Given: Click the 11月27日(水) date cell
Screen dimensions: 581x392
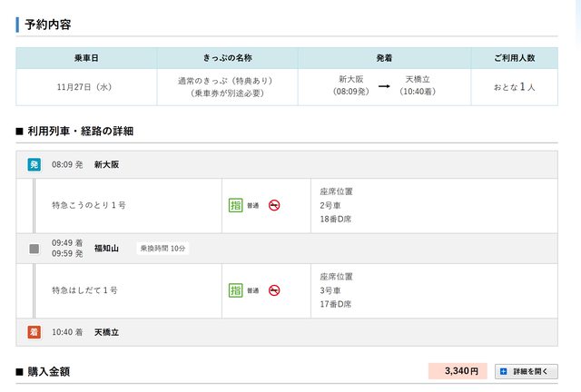Looking at the screenshot, I should [86, 87].
